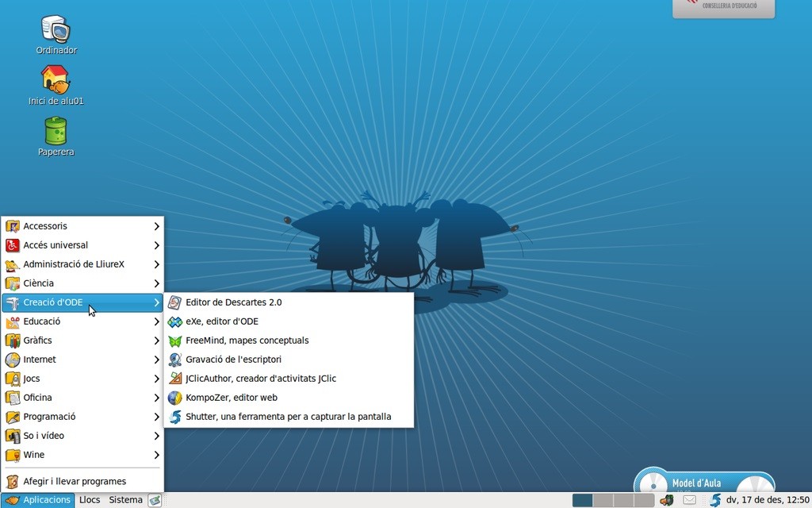
Task: Select the first active workspace
Action: tap(582, 500)
